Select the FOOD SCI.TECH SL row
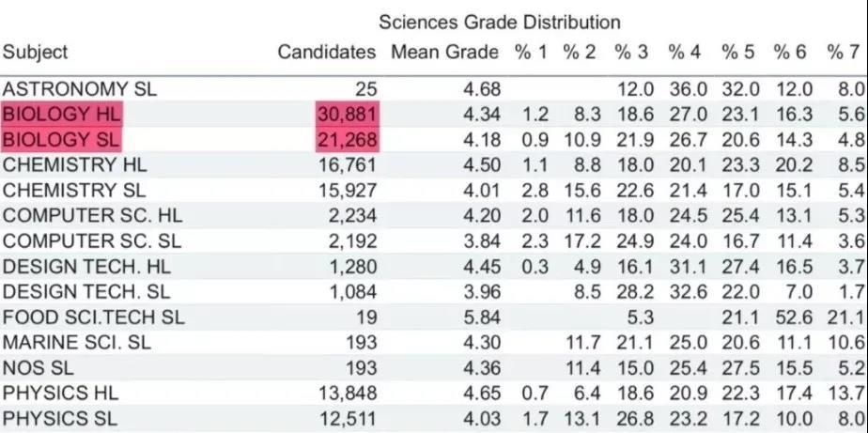 (x=93, y=317)
